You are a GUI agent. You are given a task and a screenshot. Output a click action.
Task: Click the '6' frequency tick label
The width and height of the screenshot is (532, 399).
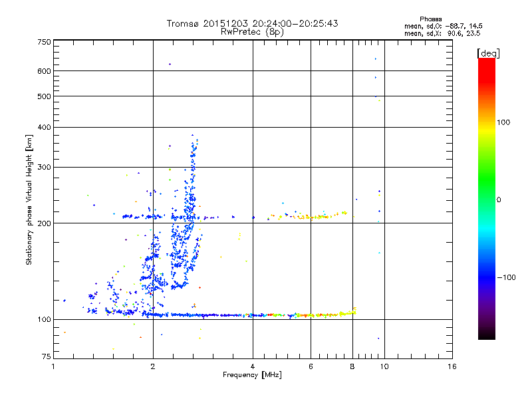(x=311, y=366)
